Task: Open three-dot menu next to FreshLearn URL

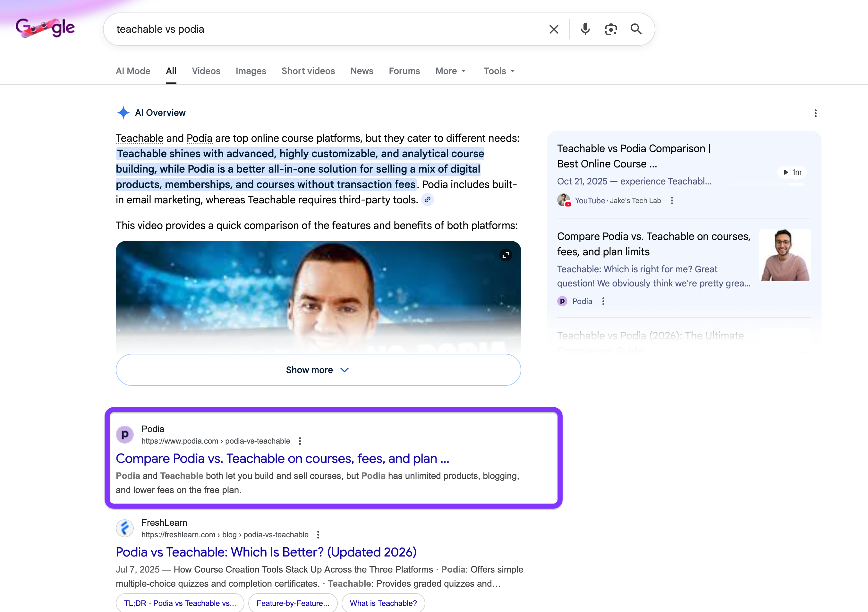Action: [318, 535]
